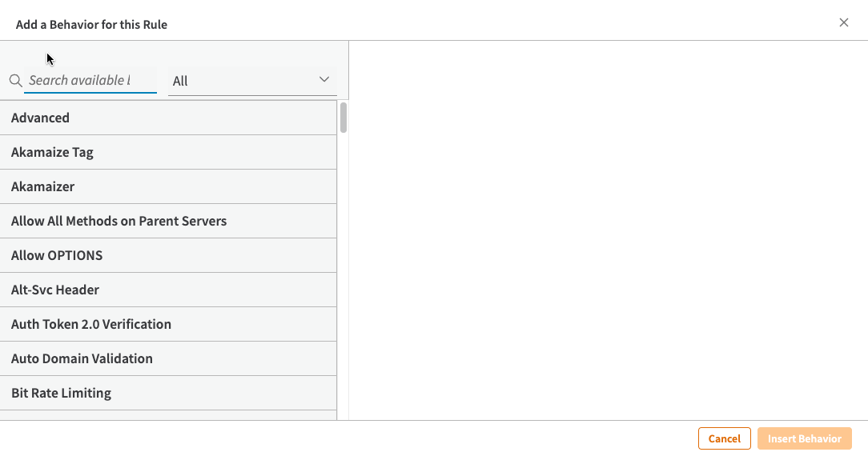Click the search magnifier icon
This screenshot has width=868, height=468.
point(15,81)
